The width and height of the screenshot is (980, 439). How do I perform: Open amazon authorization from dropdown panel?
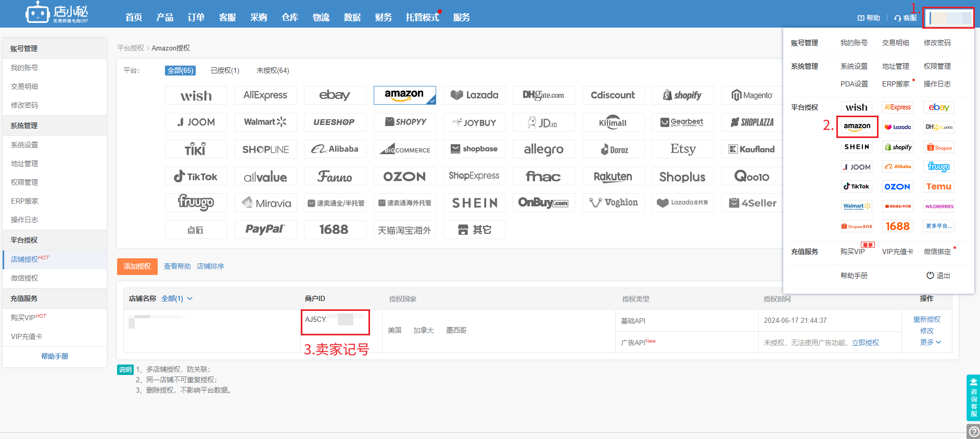tap(857, 127)
